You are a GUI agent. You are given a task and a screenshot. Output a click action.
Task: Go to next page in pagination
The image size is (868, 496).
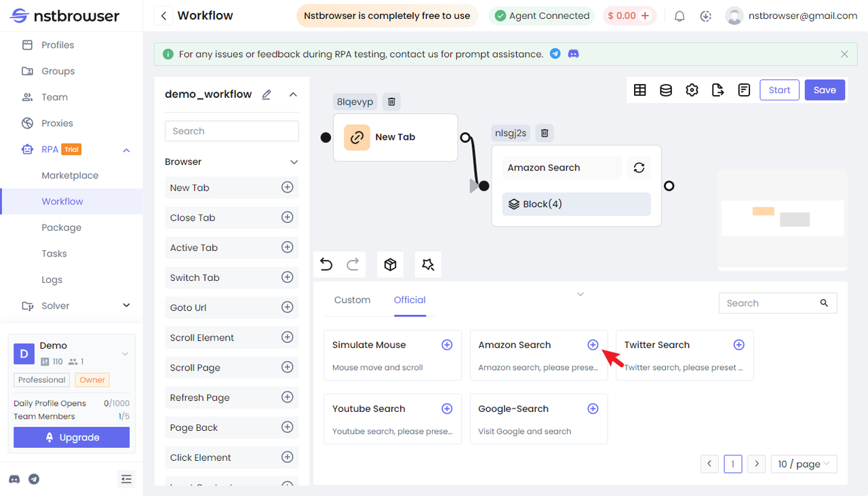757,464
